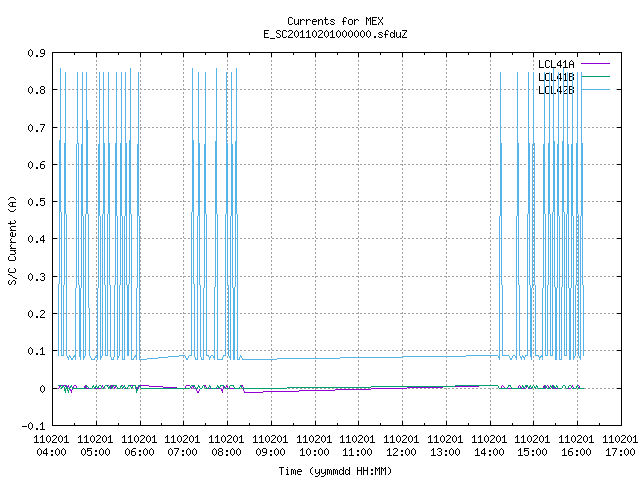
Task: Click the purple LCL41A legend line sample
Action: point(595,64)
